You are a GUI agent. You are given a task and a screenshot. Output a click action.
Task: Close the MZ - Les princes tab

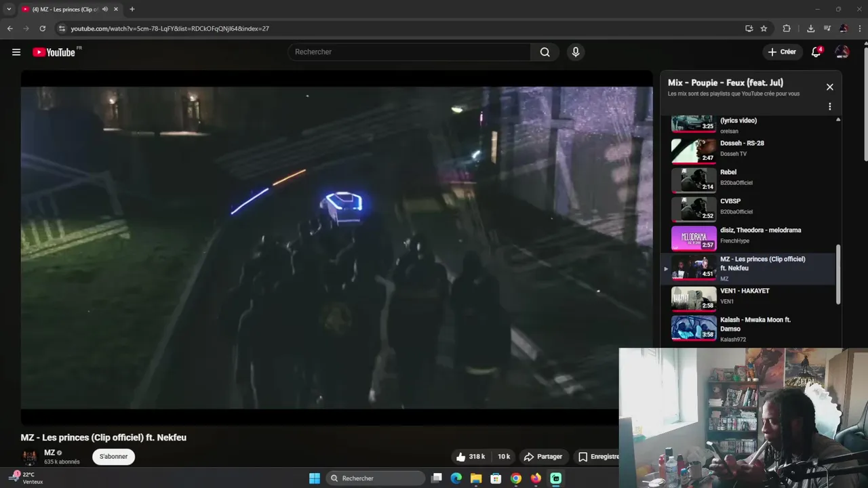tap(116, 9)
